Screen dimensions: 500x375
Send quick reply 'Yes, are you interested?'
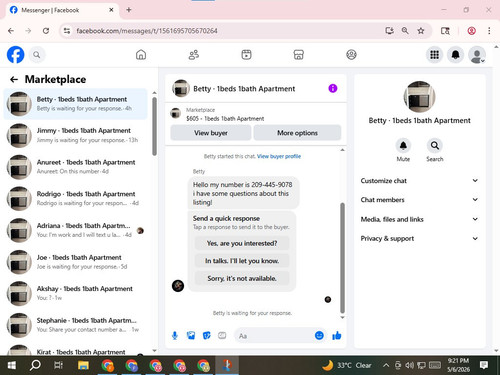pos(242,243)
